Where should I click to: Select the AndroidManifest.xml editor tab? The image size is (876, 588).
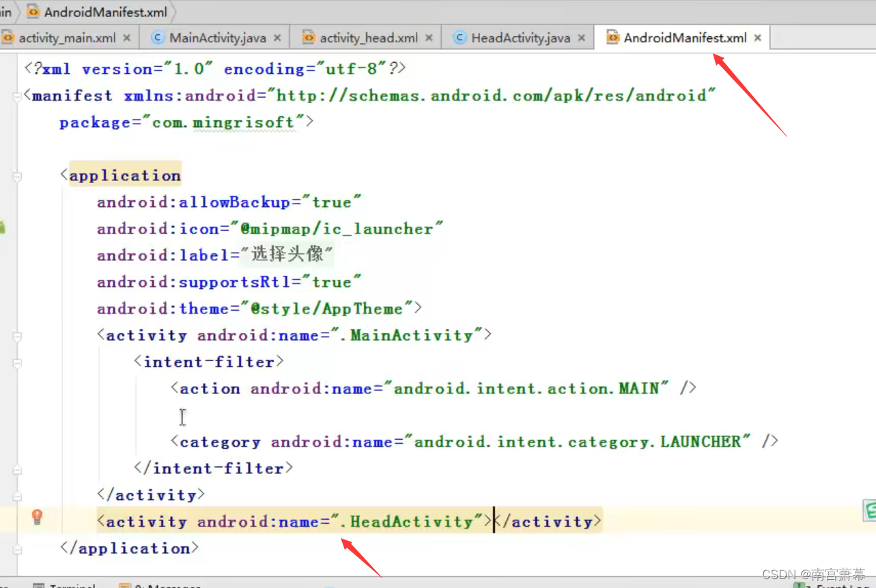[685, 38]
